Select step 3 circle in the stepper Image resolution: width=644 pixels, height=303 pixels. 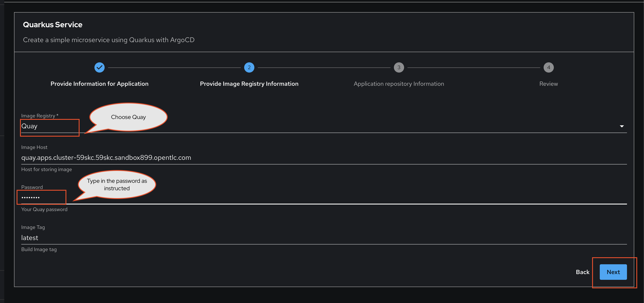(399, 67)
